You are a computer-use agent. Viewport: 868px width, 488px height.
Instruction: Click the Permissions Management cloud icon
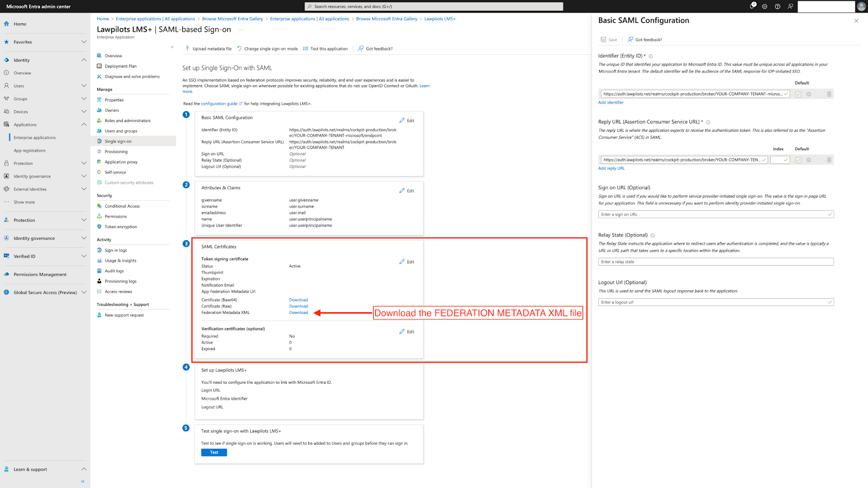[x=7, y=274]
